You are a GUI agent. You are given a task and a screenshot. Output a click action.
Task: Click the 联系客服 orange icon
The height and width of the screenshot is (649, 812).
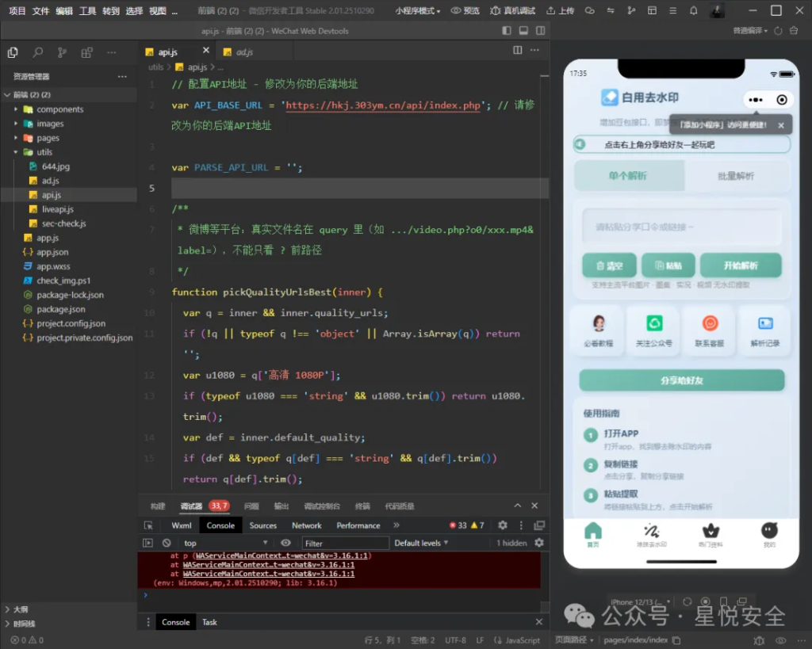710,323
